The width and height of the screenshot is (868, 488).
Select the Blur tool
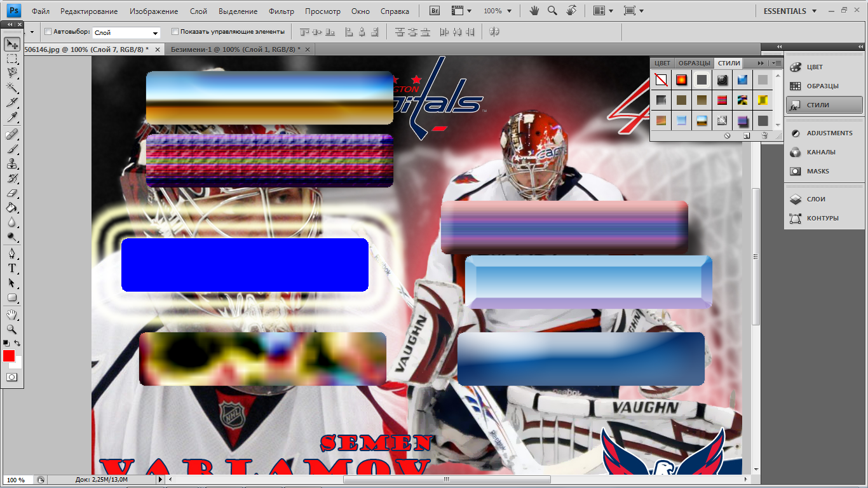pos(12,222)
